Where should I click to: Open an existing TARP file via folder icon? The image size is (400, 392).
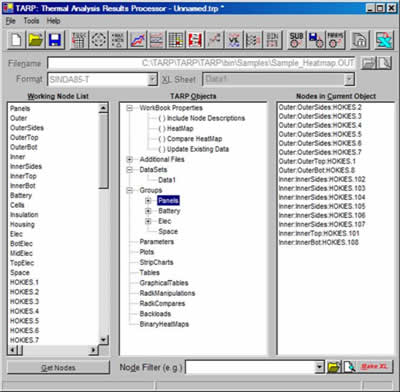tap(35, 40)
